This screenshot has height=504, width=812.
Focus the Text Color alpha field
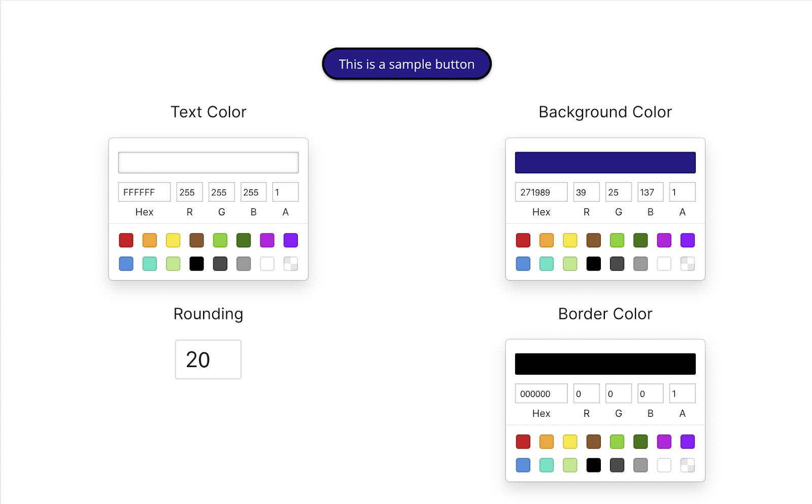point(285,192)
